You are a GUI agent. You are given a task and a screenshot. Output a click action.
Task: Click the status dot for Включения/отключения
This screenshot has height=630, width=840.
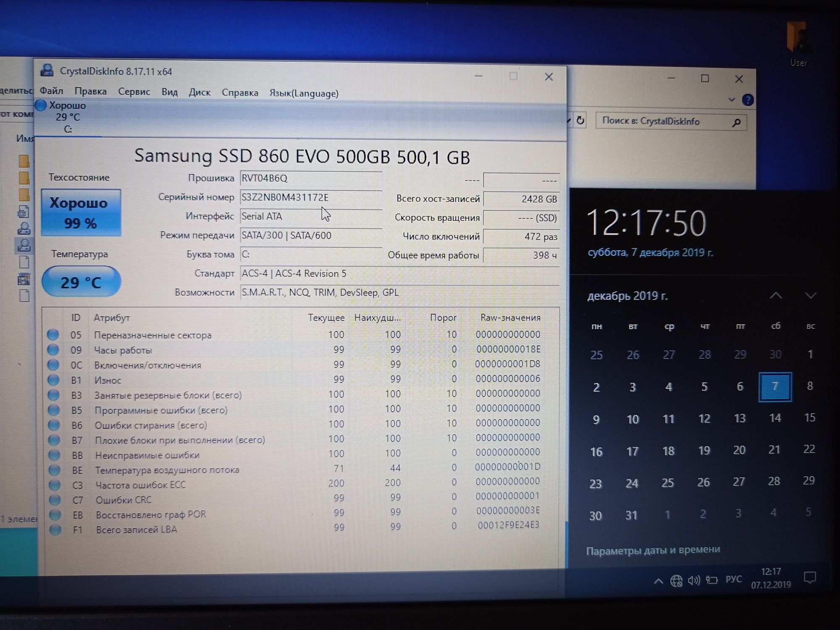[53, 365]
